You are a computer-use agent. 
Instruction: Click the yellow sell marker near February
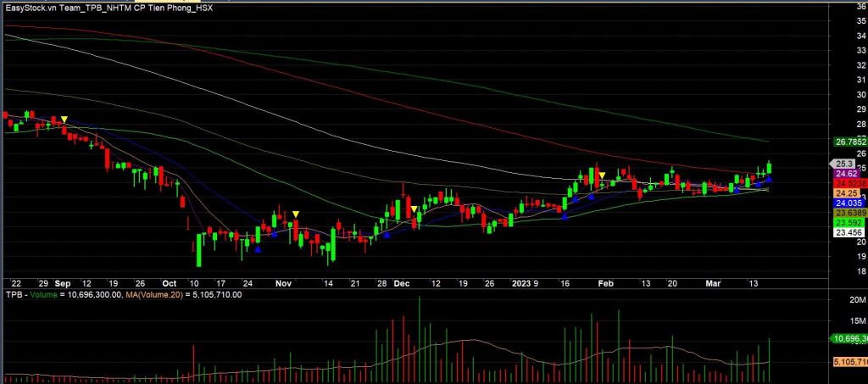[x=602, y=175]
